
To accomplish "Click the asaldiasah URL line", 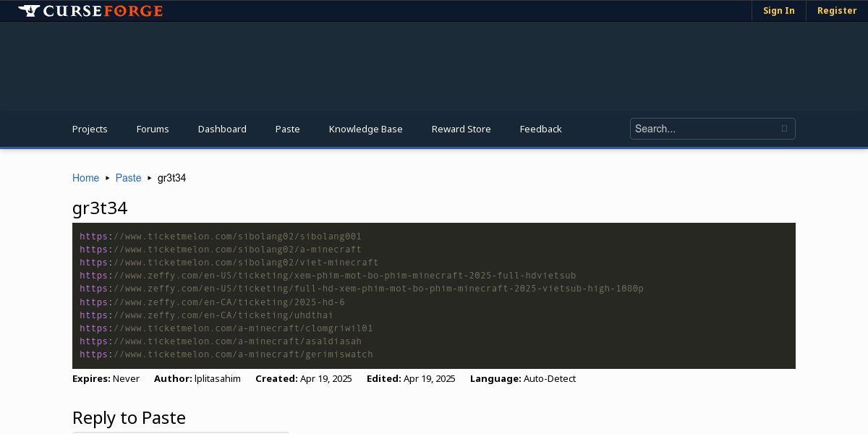I will point(221,341).
